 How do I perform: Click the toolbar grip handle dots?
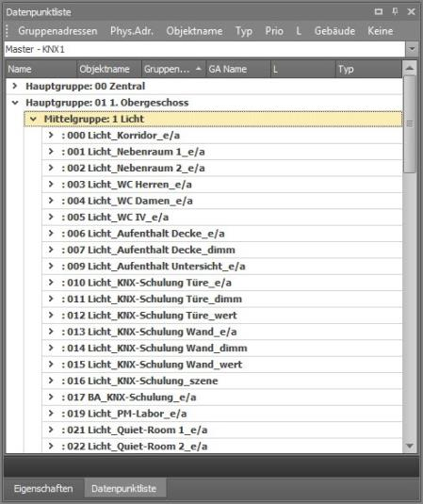[8, 31]
